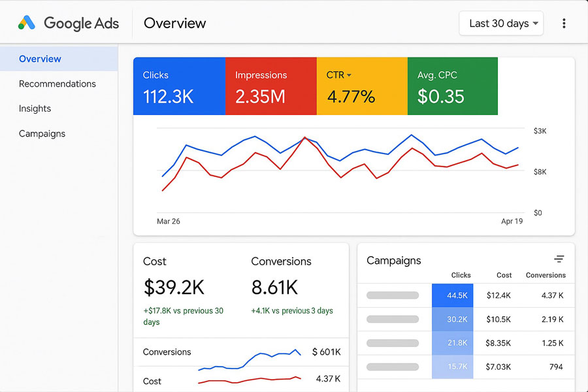The width and height of the screenshot is (588, 392).
Task: Open Recommendations in the sidebar
Action: point(57,84)
